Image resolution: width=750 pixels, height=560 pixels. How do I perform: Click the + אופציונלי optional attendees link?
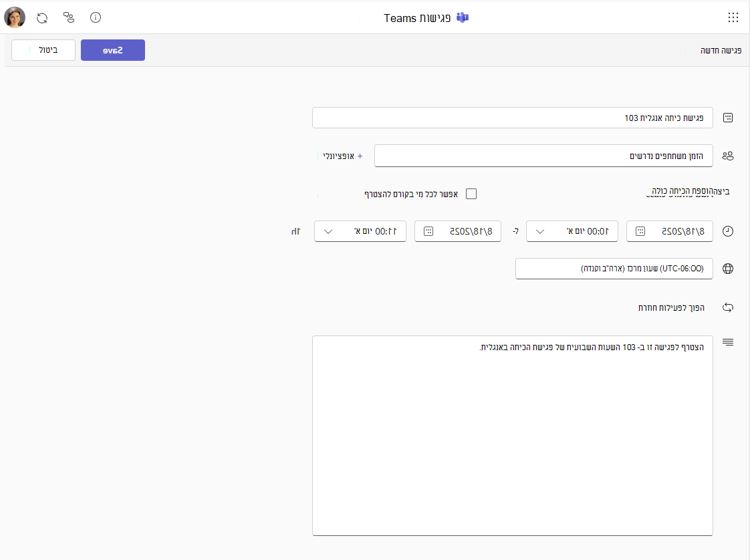[342, 156]
